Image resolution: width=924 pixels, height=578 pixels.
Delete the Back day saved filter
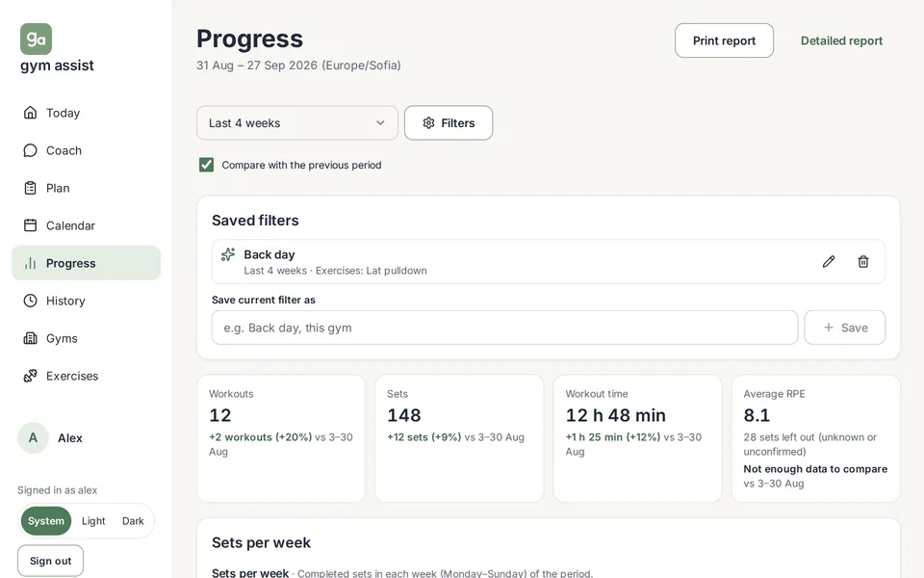pyautogui.click(x=863, y=261)
